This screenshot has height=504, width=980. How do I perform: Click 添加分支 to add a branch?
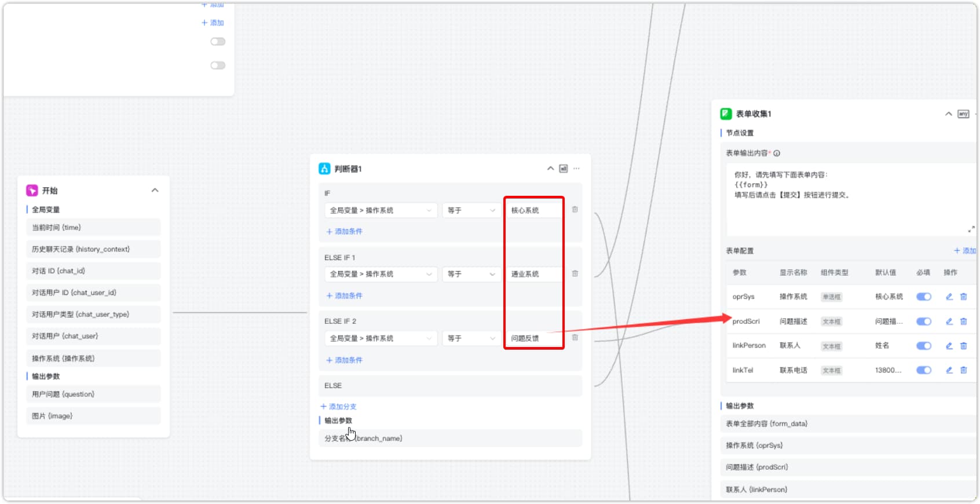point(339,407)
